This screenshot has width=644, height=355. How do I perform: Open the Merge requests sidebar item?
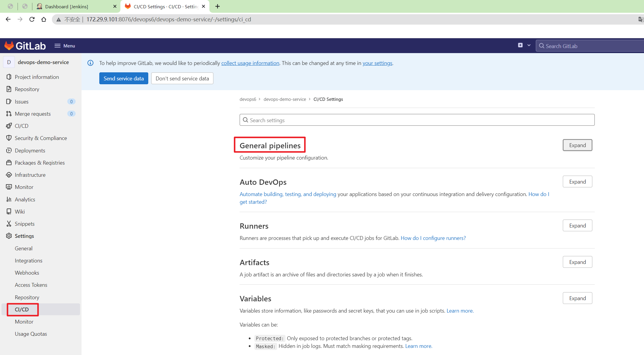[x=33, y=114]
